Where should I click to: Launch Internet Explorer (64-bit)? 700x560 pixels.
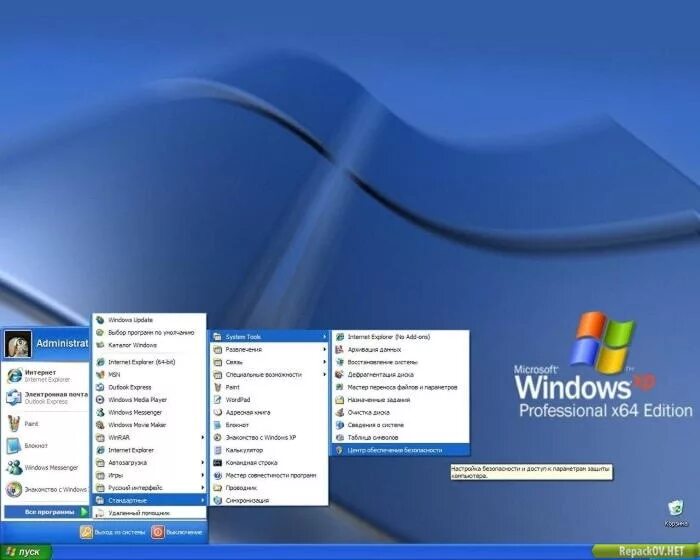(x=149, y=362)
